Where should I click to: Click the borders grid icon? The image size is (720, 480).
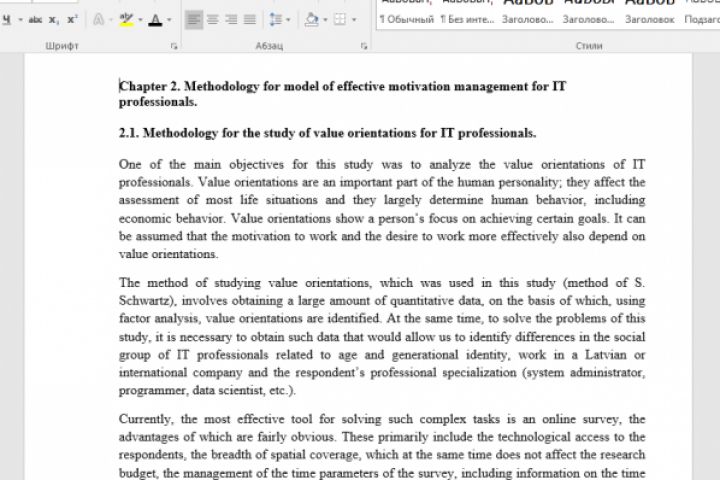tap(340, 19)
